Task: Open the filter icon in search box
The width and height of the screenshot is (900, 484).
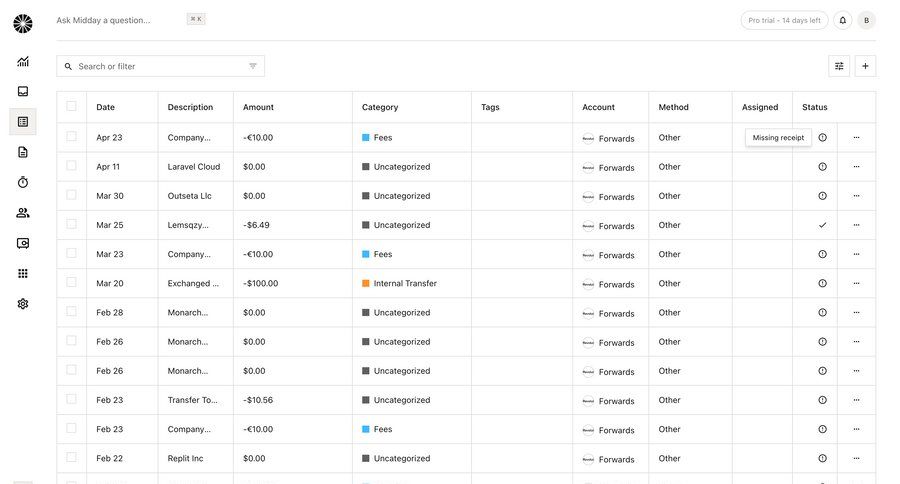Action: tap(253, 66)
